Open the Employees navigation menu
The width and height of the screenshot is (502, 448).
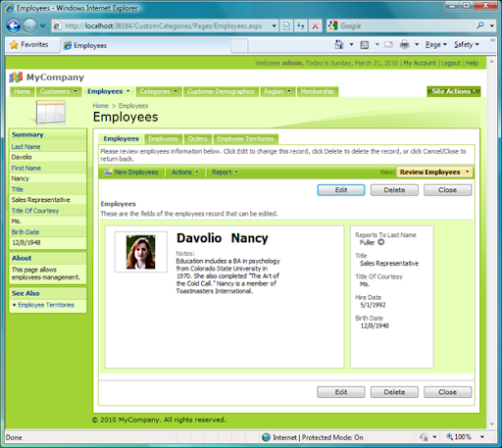[109, 91]
